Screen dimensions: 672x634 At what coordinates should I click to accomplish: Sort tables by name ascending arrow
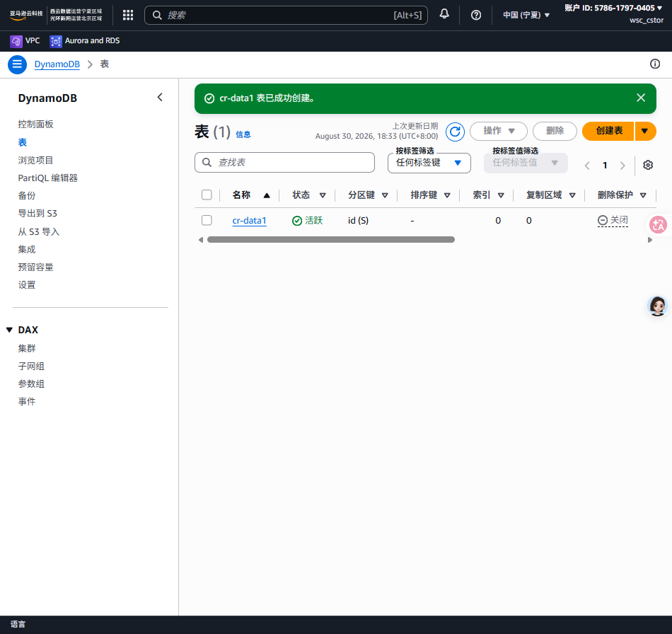(x=267, y=195)
